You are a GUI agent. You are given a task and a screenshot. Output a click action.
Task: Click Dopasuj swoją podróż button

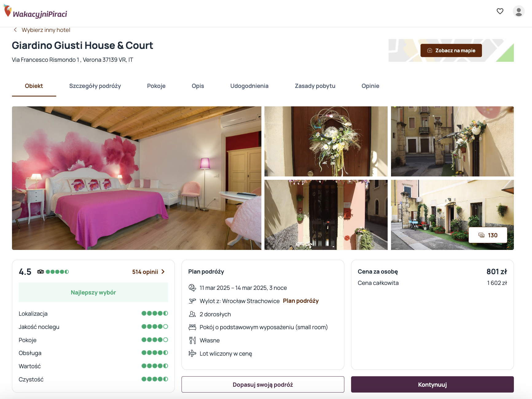pos(263,385)
